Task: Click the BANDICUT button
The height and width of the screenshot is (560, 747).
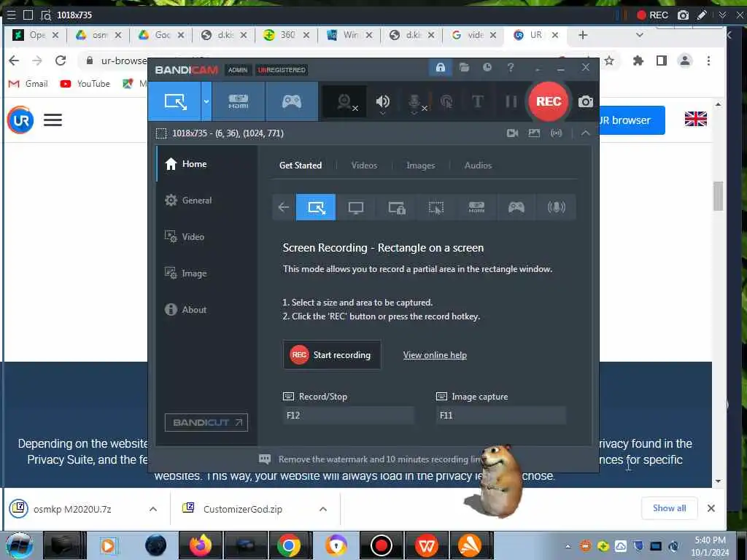Action: tap(206, 422)
